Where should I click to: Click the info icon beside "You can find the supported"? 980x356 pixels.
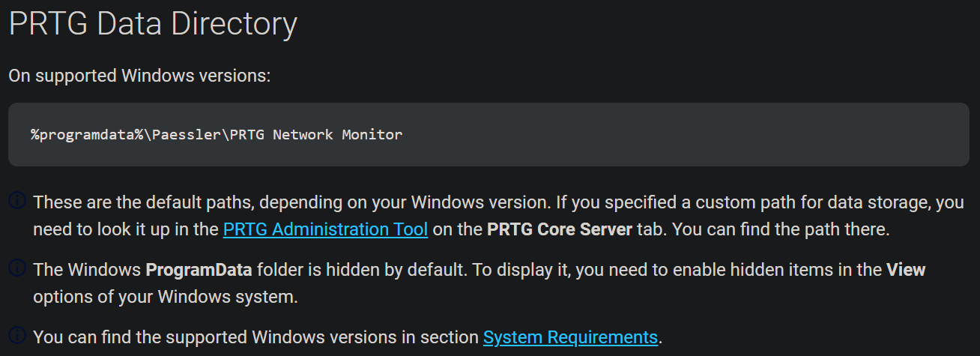point(17,335)
